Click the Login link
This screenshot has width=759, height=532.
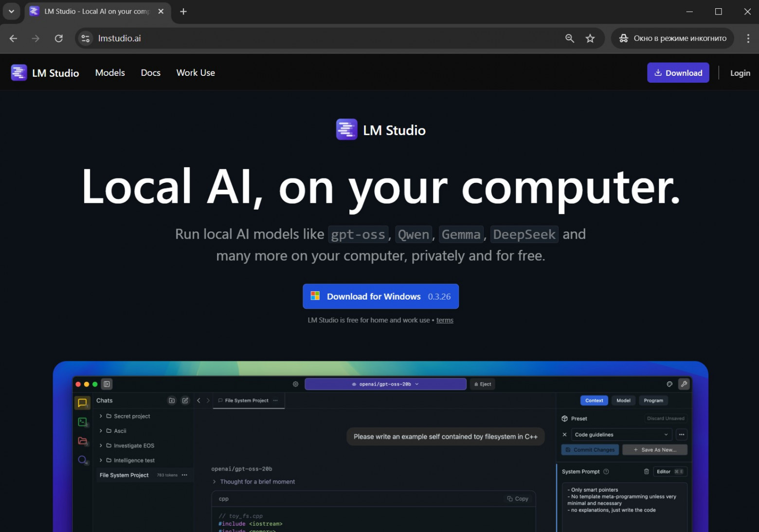740,73
